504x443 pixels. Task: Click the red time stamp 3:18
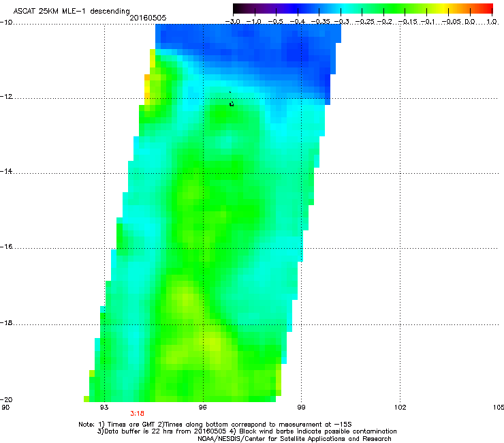tap(138, 414)
